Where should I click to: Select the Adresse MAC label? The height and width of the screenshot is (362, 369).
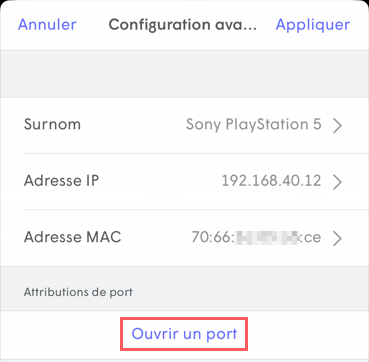72,237
